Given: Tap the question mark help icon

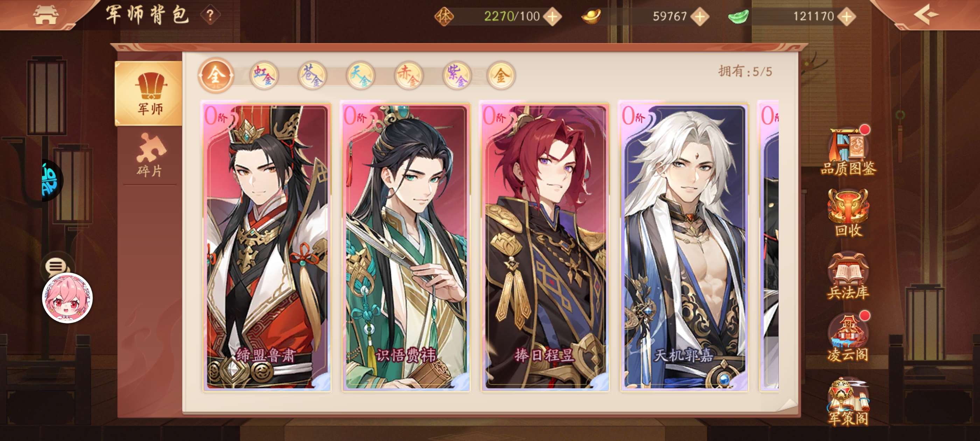Looking at the screenshot, I should tap(210, 15).
